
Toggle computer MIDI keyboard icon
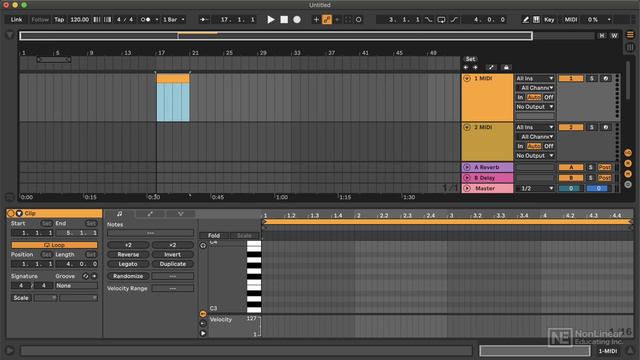[x=536, y=20]
